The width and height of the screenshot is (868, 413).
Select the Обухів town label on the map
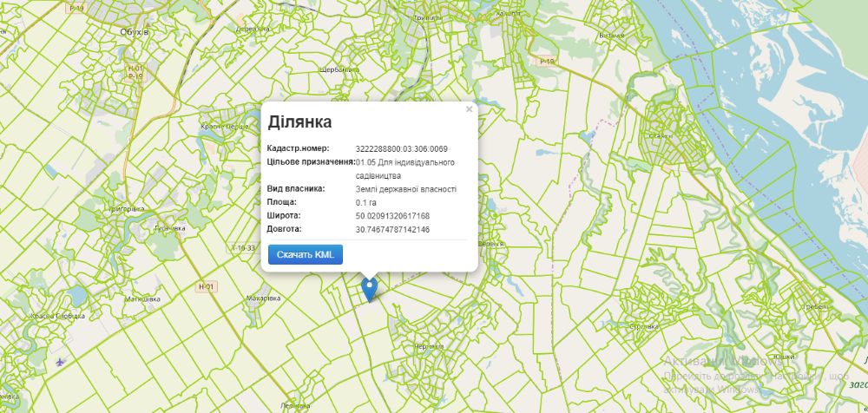click(x=135, y=32)
